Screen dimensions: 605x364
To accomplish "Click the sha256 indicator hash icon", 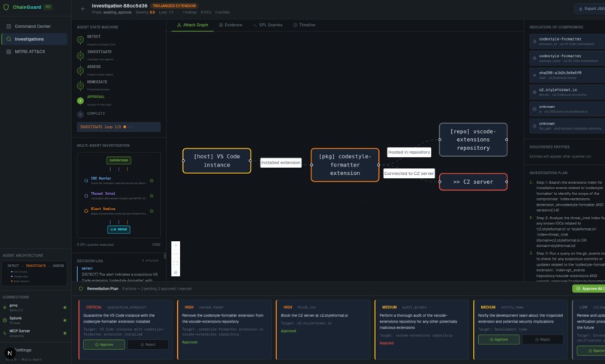I will point(534,75).
